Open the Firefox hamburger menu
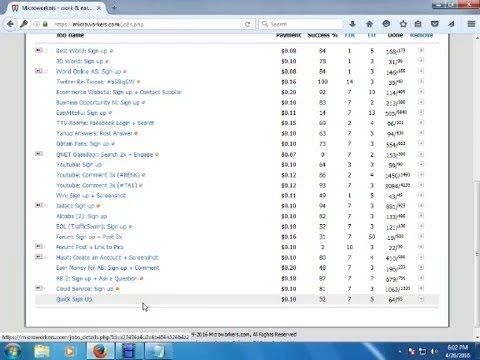The height and width of the screenshot is (360, 480). click(x=471, y=24)
